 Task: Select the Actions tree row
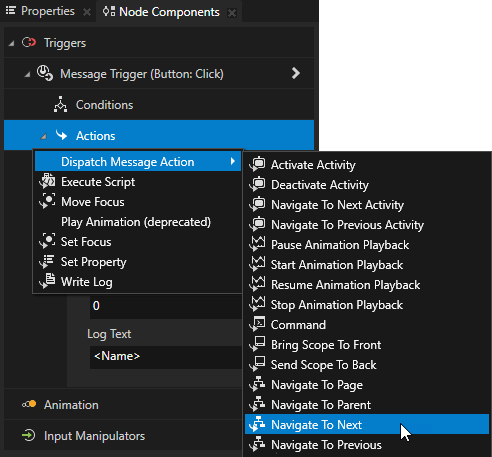(159, 135)
